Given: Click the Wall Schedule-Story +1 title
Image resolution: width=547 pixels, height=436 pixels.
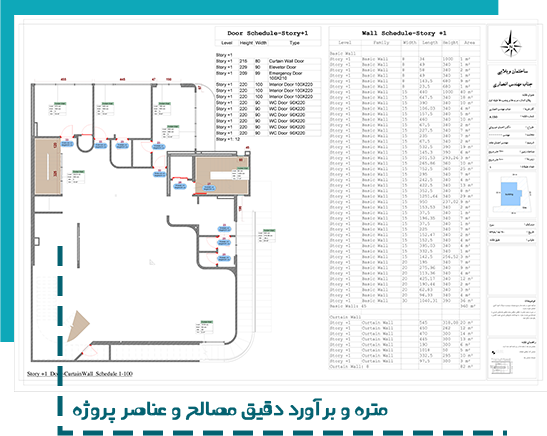Looking at the screenshot, I should [x=404, y=33].
